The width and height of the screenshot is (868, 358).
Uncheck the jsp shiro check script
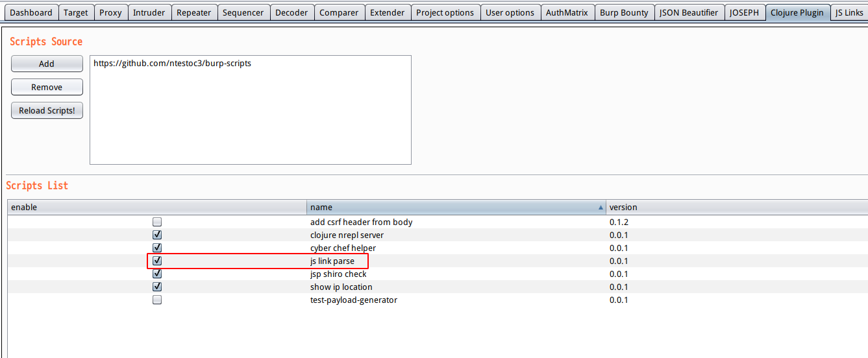[157, 274]
